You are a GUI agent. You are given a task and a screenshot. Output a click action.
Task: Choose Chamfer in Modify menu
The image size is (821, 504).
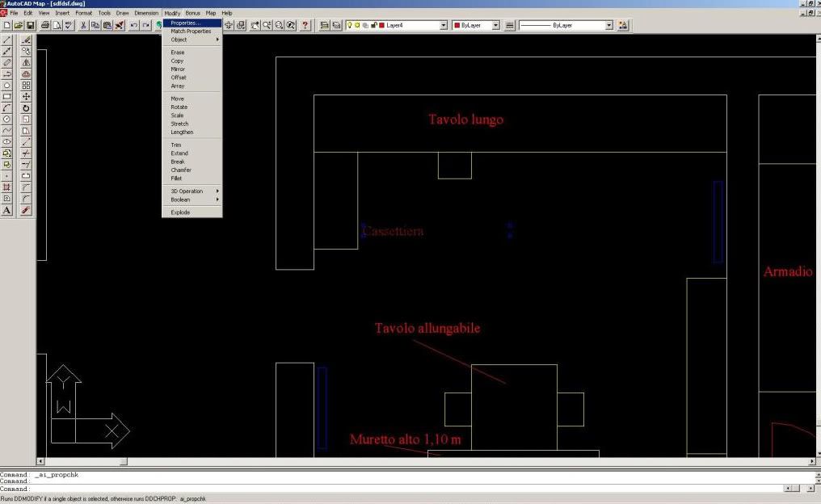pos(192,170)
